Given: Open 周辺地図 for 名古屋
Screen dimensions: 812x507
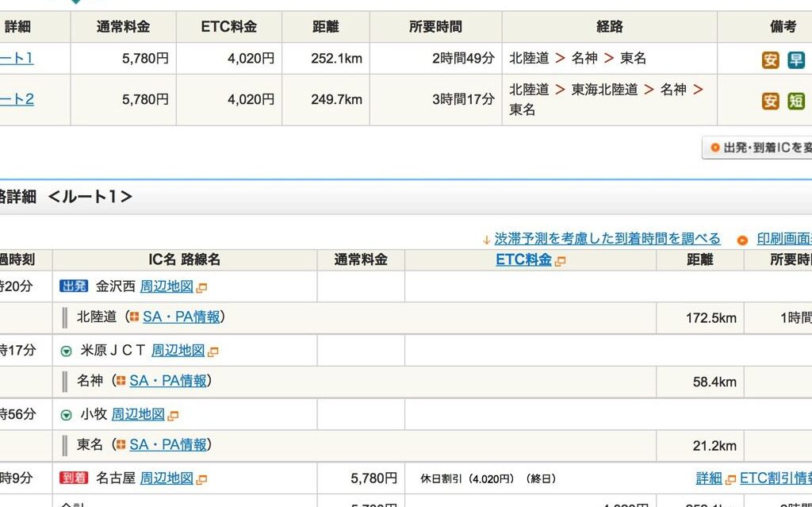Looking at the screenshot, I should [167, 478].
